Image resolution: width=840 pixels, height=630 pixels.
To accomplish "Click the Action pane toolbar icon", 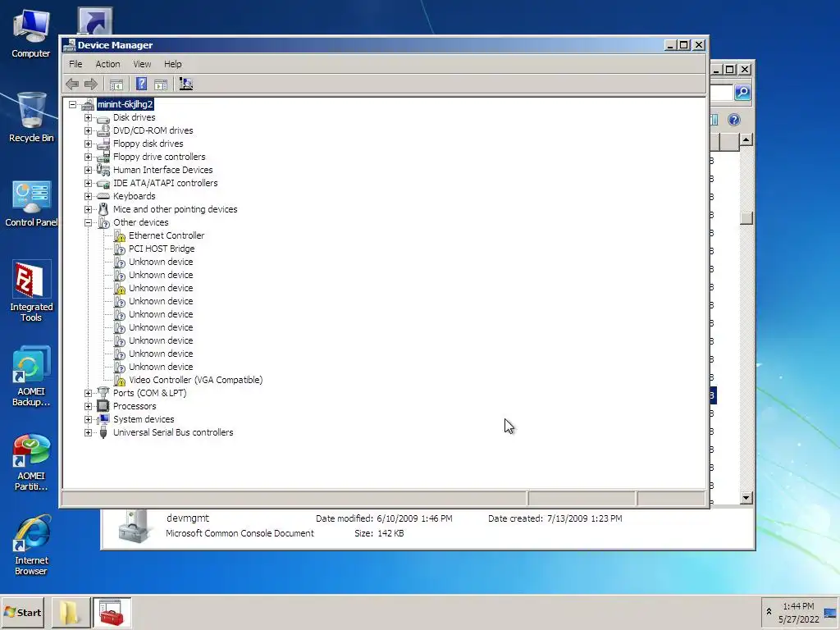I will click(x=161, y=84).
